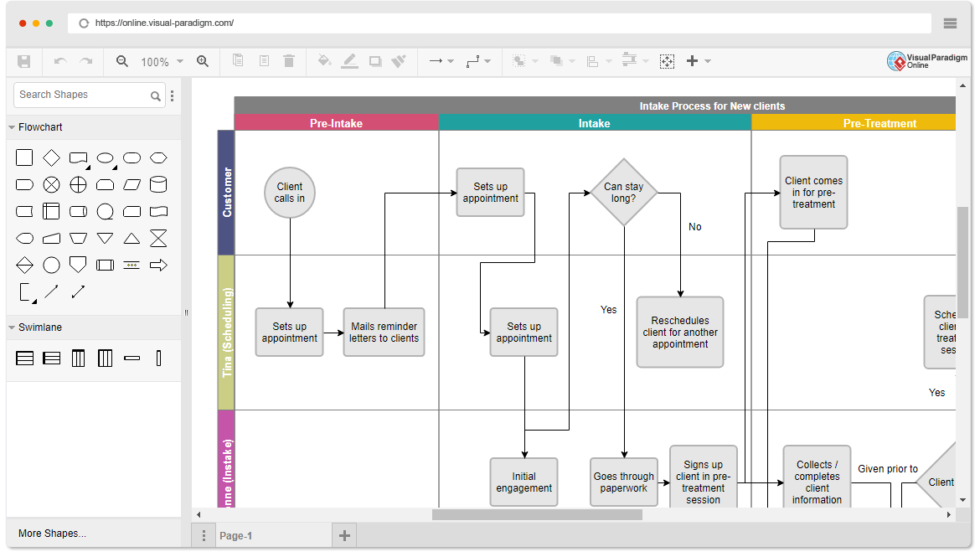Open the shapes panel three-dot menu
980x557 pixels.
[173, 95]
